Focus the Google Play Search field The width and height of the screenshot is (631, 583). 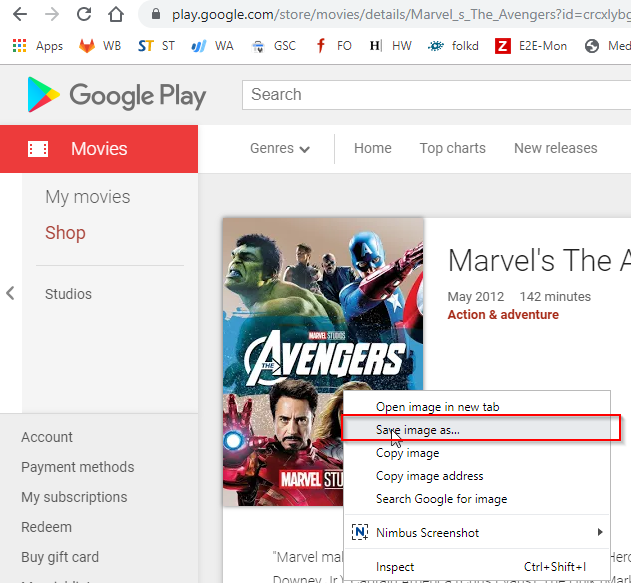tap(437, 95)
